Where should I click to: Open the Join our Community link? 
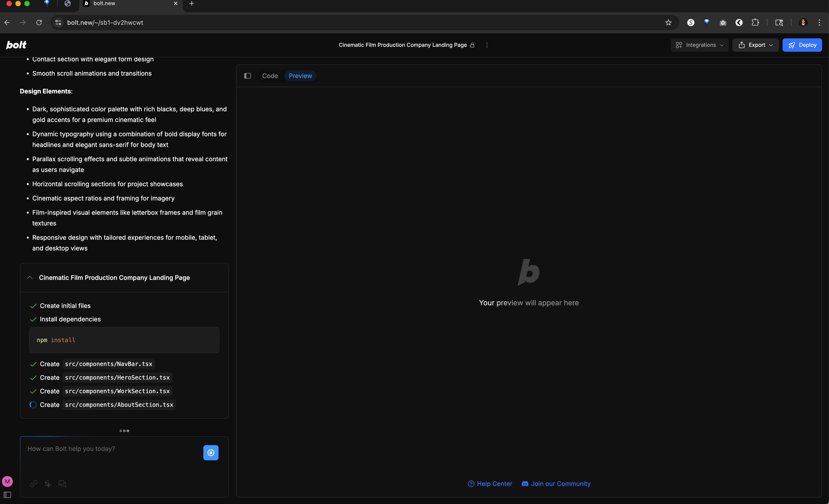[556, 484]
